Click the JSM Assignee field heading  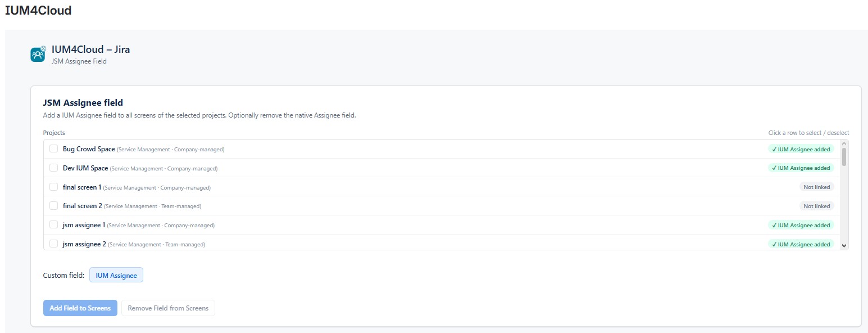tap(83, 103)
